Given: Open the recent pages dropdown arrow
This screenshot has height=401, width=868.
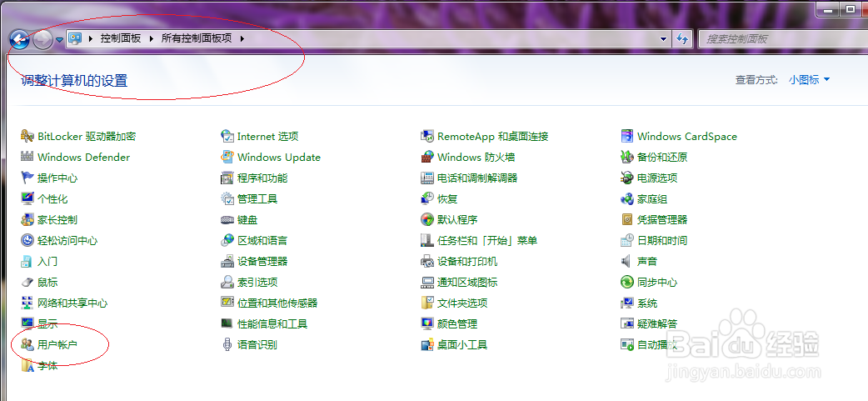Looking at the screenshot, I should point(59,39).
